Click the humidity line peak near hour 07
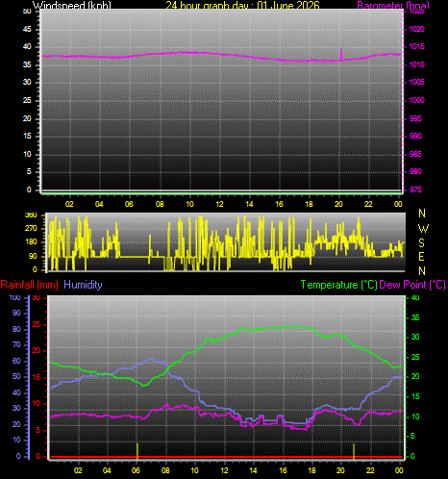Image resolution: width=448 pixels, height=479 pixels. (x=151, y=360)
